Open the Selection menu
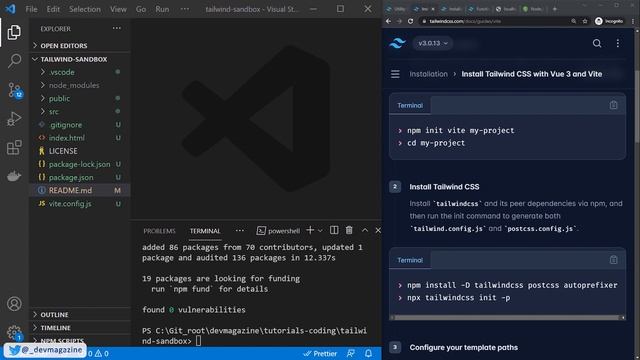 coord(84,9)
